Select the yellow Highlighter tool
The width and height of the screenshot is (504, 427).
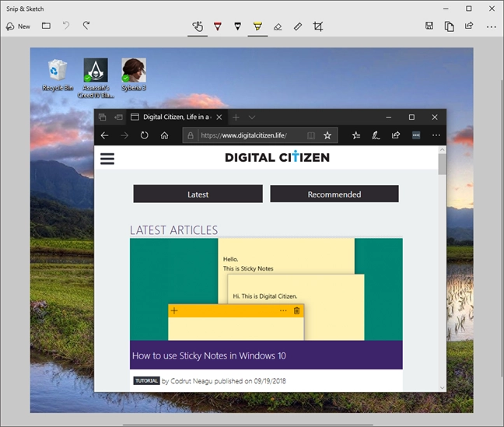(x=257, y=26)
